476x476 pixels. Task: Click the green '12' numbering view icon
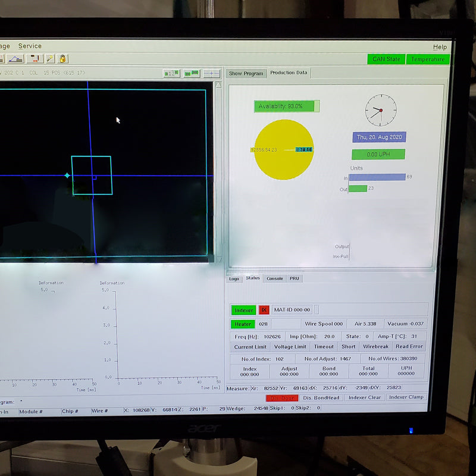[171, 73]
